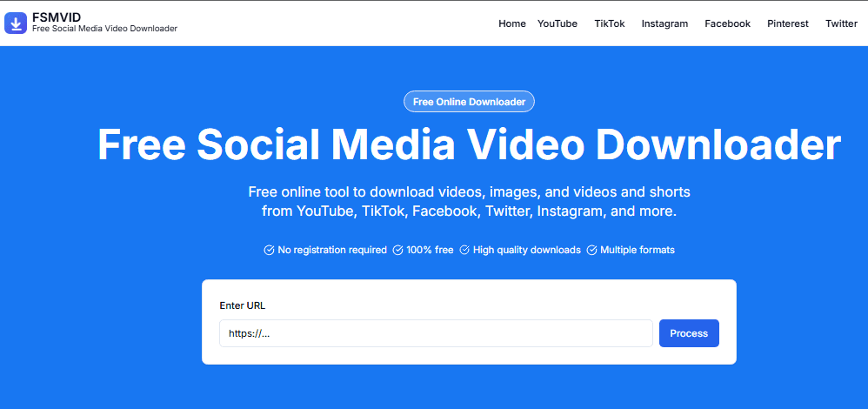Click the description line starting from YouTube, TikTok
868x409 pixels.
(470, 211)
